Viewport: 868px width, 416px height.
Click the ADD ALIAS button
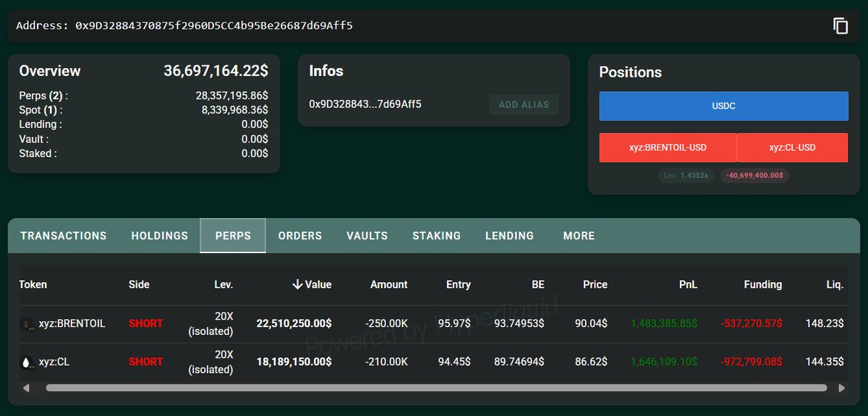(x=524, y=105)
